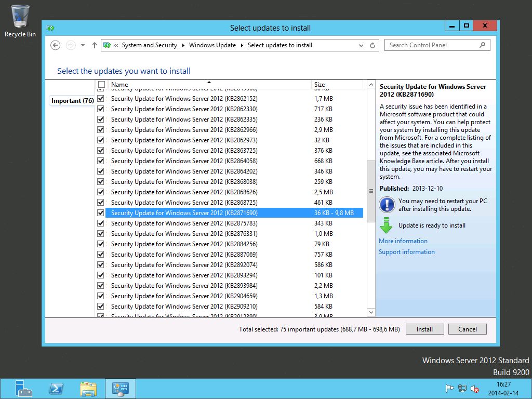
Task: Select row Security Update KB2892074
Action: click(x=234, y=265)
